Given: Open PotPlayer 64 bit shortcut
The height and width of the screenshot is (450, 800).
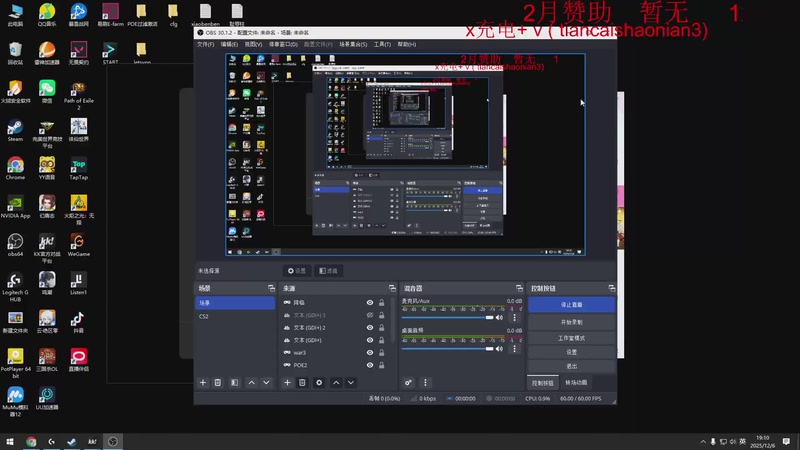Looking at the screenshot, I should pyautogui.click(x=15, y=363).
